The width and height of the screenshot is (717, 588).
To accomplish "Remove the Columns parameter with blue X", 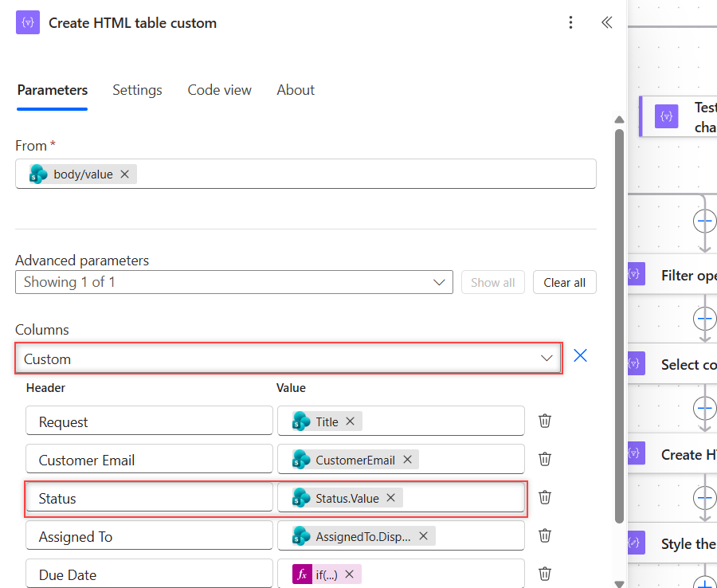I will (x=580, y=355).
